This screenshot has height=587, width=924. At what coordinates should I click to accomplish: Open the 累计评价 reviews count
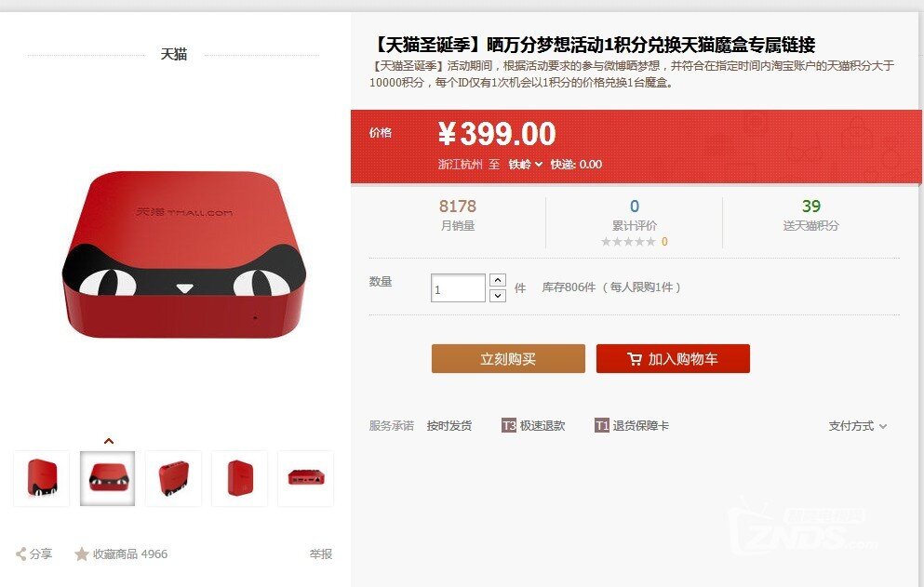[x=634, y=207]
